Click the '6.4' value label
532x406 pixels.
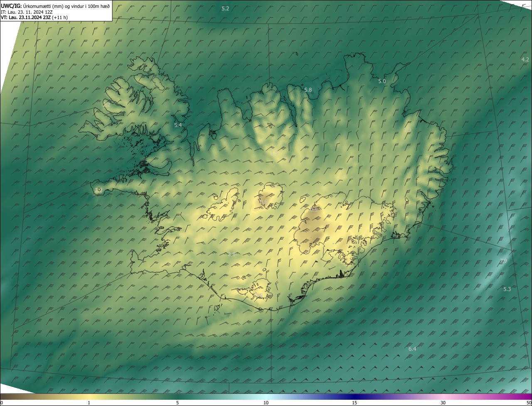pyautogui.click(x=412, y=349)
